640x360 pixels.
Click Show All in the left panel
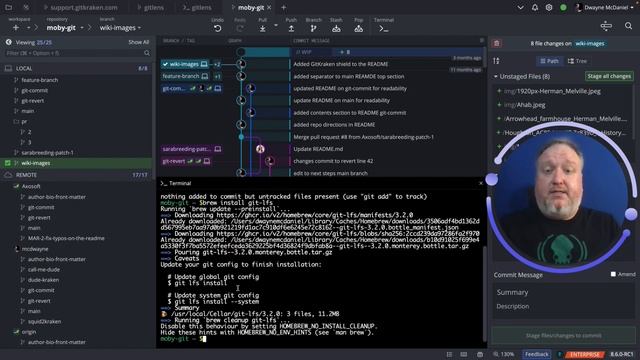point(139,42)
